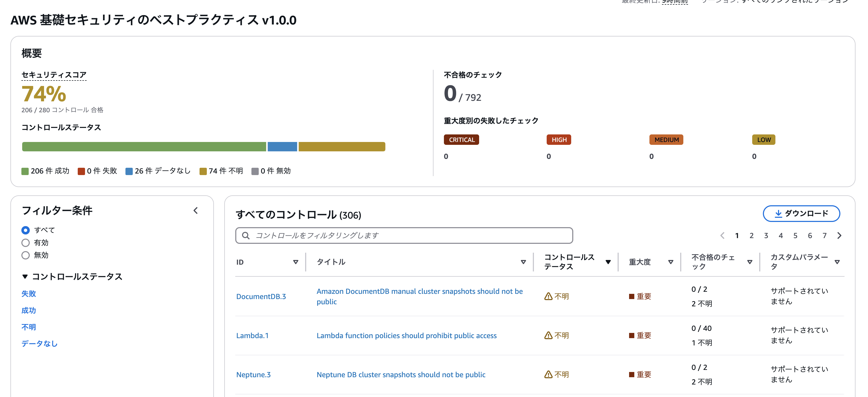Image resolution: width=868 pixels, height=397 pixels.
Task: Click severity square icon in DocumentDB.3 row
Action: click(x=631, y=296)
